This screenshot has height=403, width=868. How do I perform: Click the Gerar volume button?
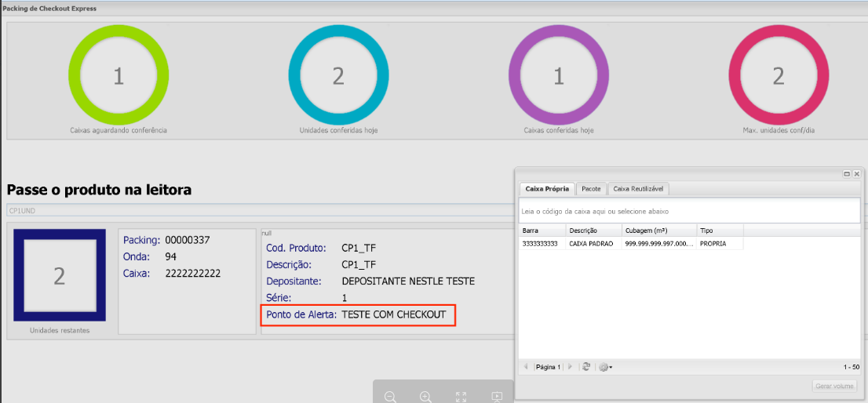pos(835,386)
